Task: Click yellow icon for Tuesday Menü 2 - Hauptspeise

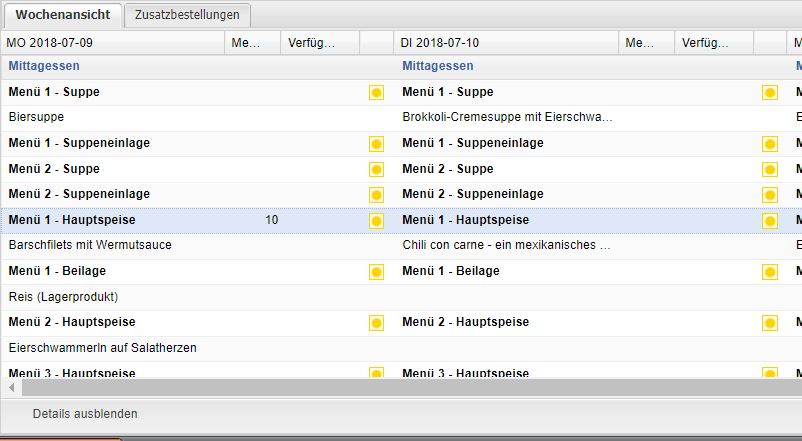Action: 770,322
